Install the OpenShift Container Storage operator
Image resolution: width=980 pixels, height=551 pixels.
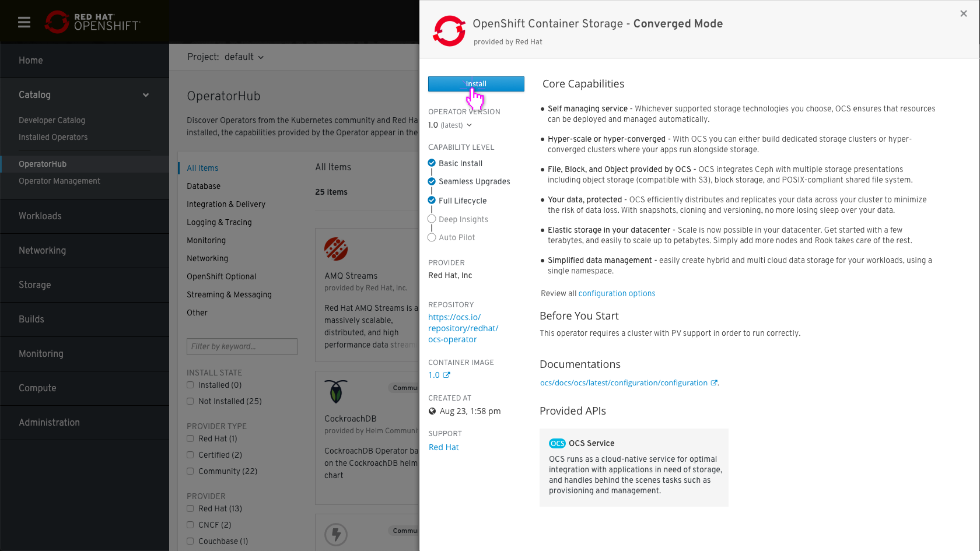pyautogui.click(x=476, y=84)
